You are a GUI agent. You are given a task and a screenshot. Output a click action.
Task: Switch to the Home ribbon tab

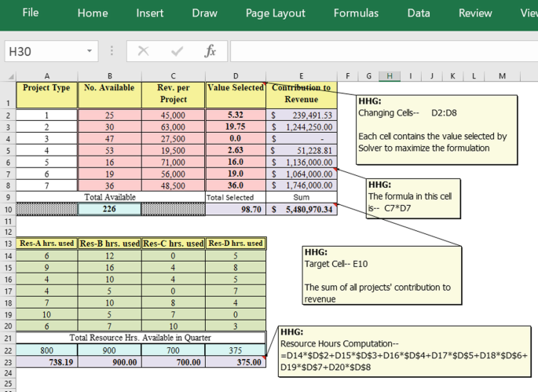pos(93,13)
